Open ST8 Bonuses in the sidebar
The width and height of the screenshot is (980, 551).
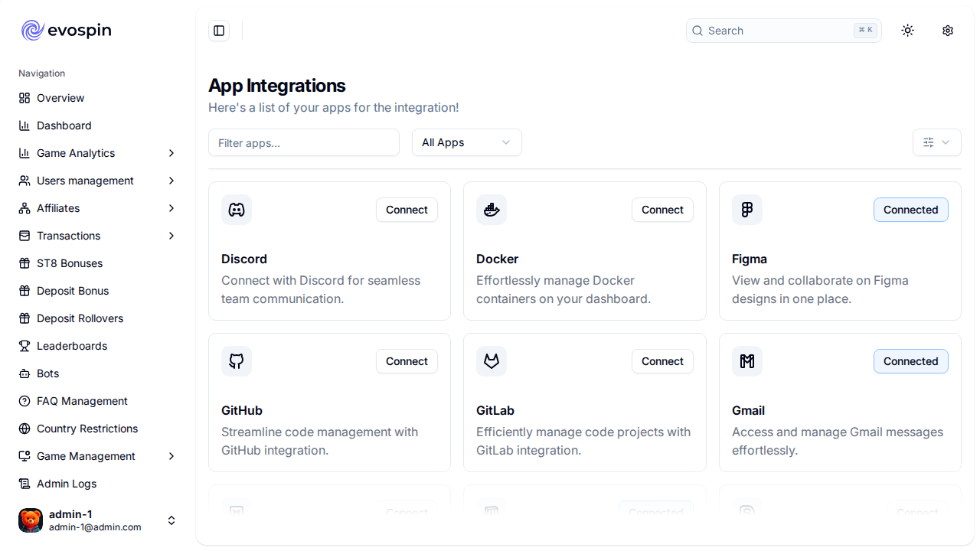(x=98, y=263)
